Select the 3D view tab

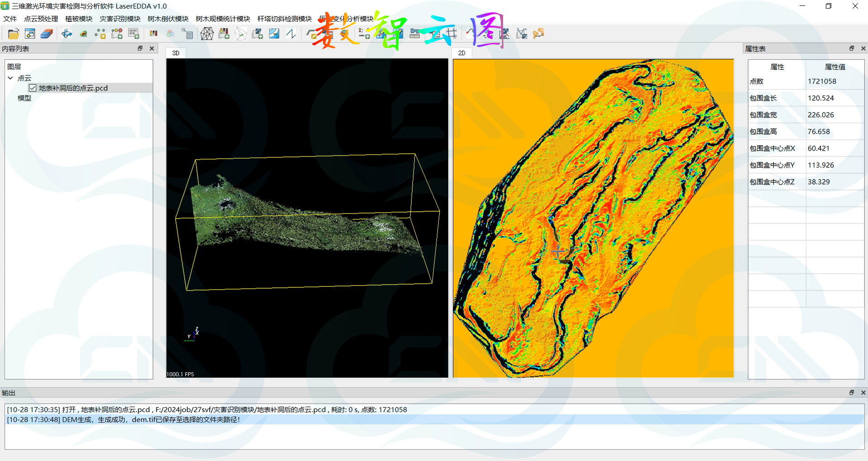point(176,53)
